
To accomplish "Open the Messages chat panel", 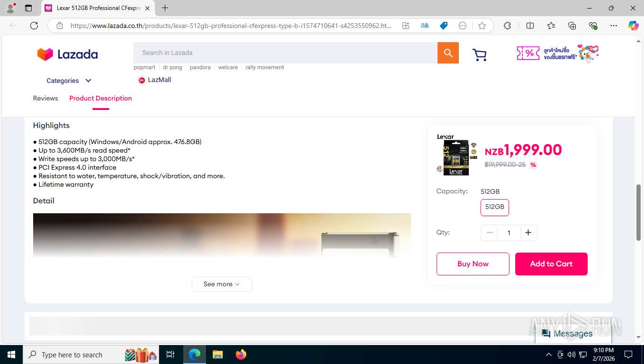I will tap(573, 334).
